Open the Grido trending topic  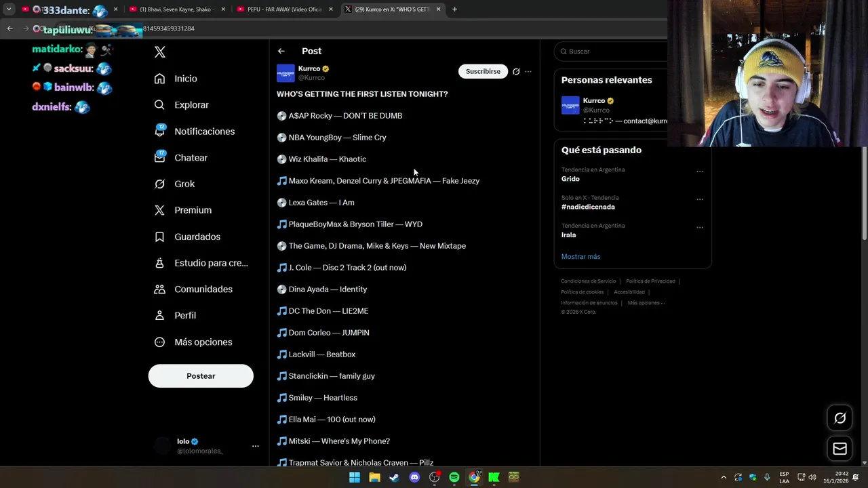[570, 179]
